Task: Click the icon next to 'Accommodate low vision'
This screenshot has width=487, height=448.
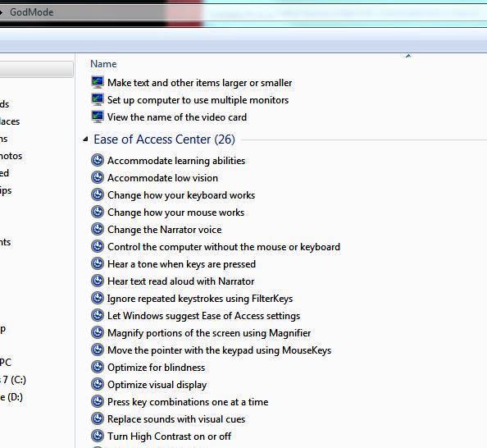Action: coord(98,177)
